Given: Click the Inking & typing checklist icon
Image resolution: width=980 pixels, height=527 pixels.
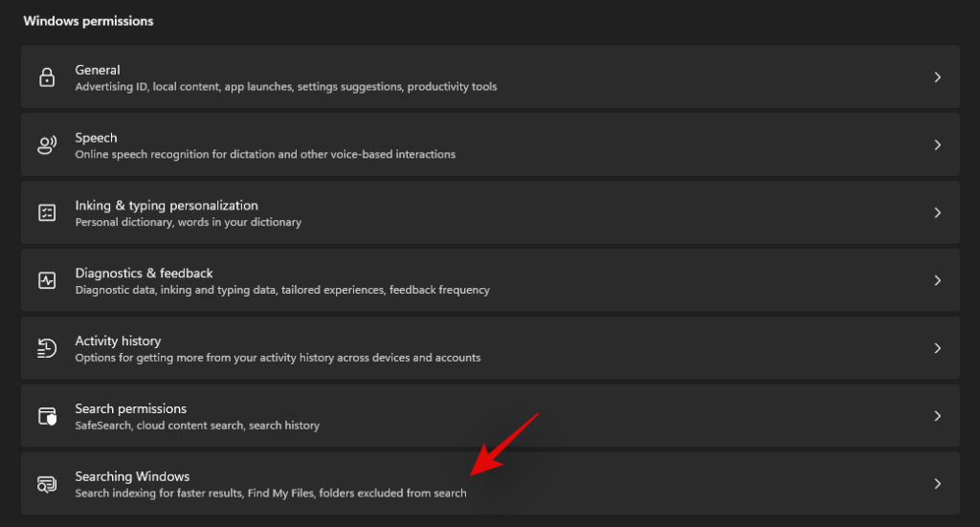Looking at the screenshot, I should (x=47, y=213).
